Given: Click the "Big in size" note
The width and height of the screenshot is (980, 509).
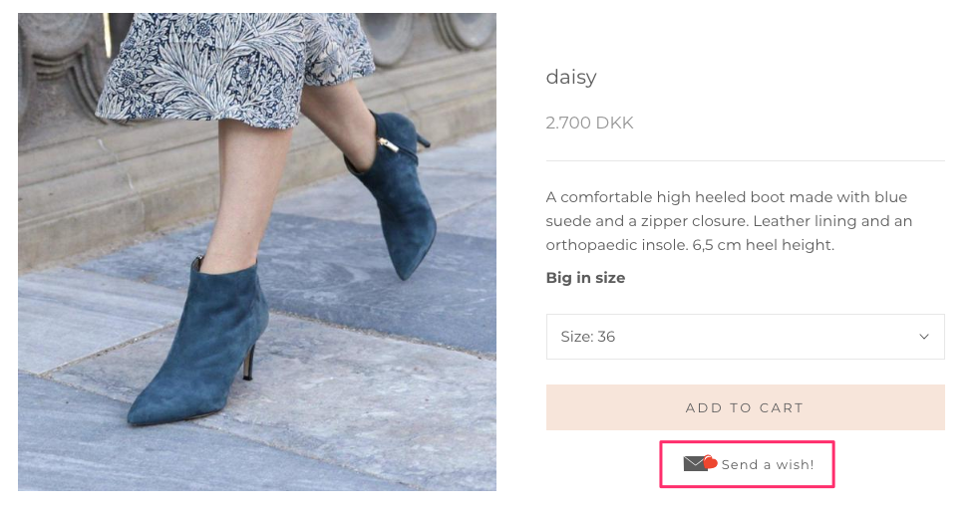Looking at the screenshot, I should pyautogui.click(x=585, y=278).
